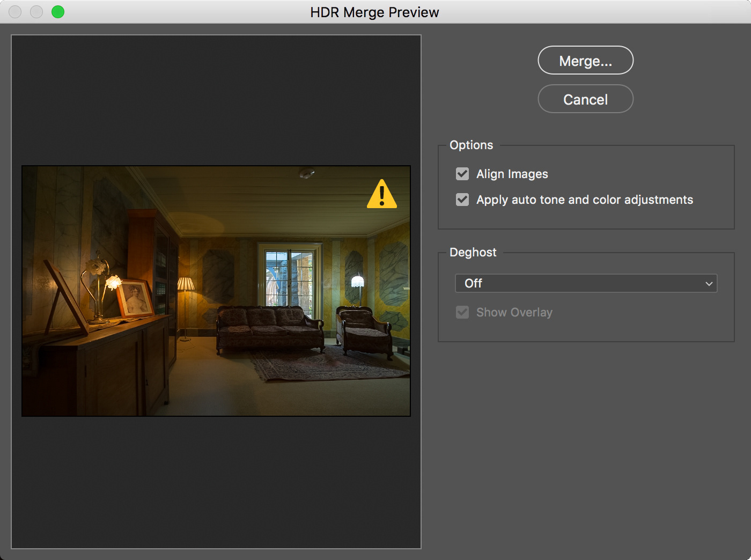Toggle the Show Overlay checkbox
The width and height of the screenshot is (751, 560).
462,312
